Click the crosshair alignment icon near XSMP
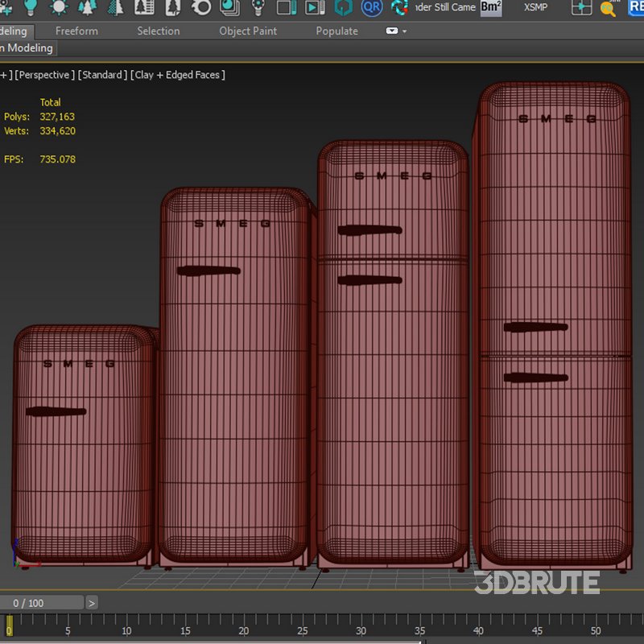The image size is (644, 644). 582,10
